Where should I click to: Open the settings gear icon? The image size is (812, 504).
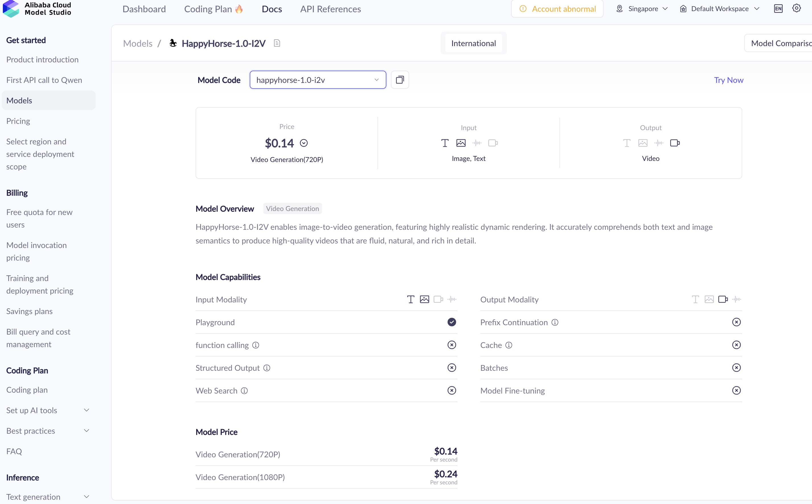point(796,8)
